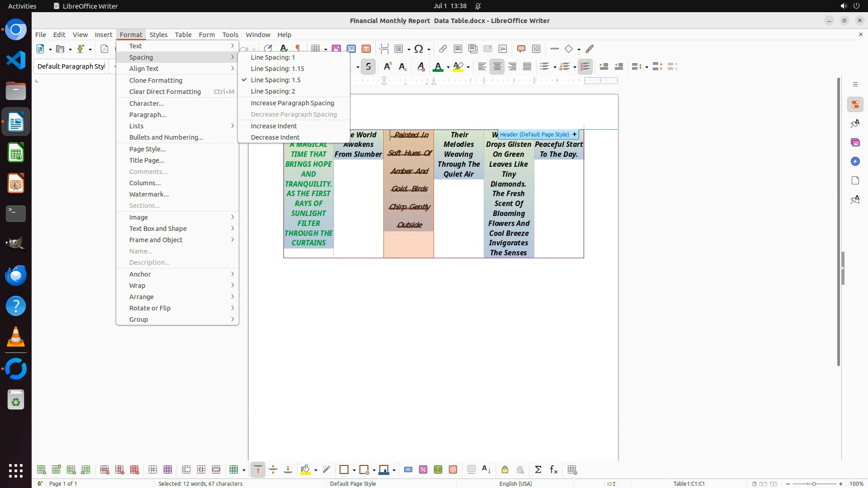Viewport: 868px width, 488px height.
Task: Toggle center horizontally paragraph alignment
Action: tap(497, 67)
